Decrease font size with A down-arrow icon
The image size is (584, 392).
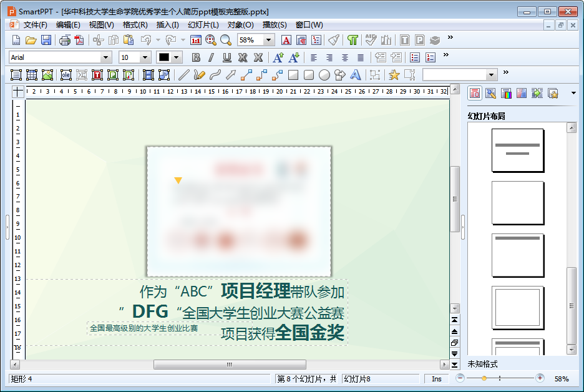point(293,57)
